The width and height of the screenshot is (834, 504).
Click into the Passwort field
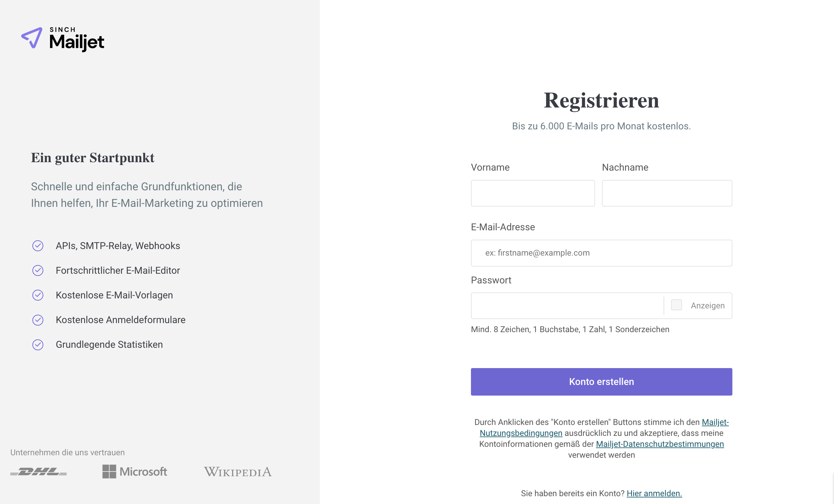pyautogui.click(x=567, y=306)
